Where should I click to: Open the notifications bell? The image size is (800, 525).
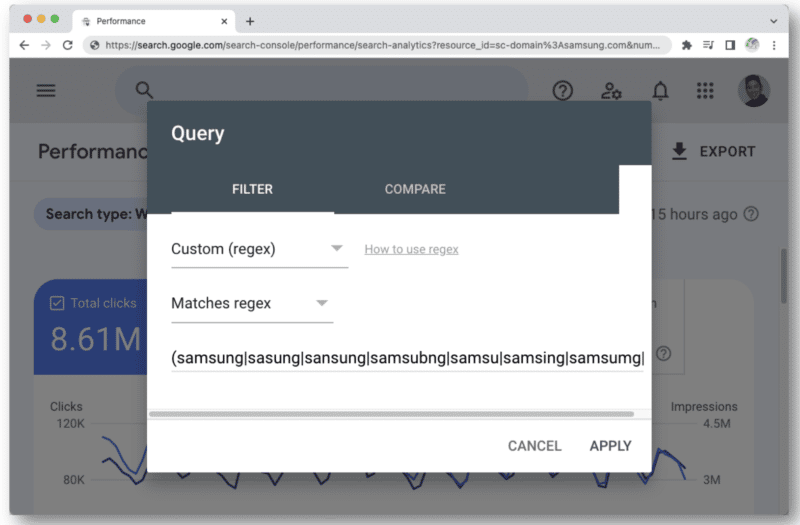(660, 91)
